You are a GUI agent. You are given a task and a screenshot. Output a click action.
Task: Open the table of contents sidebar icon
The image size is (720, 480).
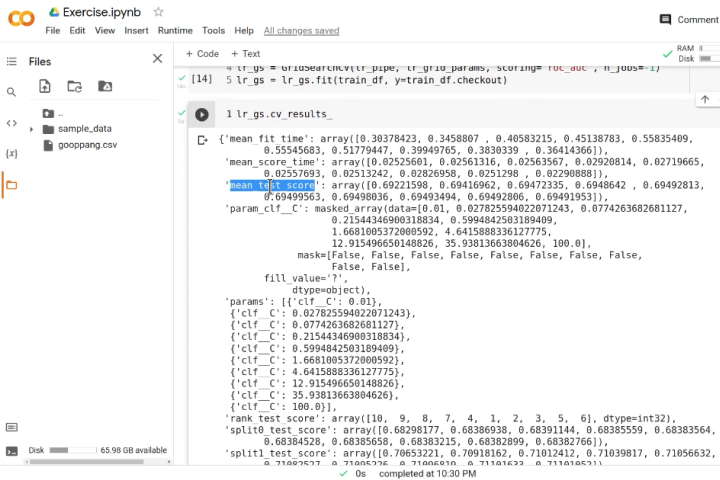tap(11, 62)
